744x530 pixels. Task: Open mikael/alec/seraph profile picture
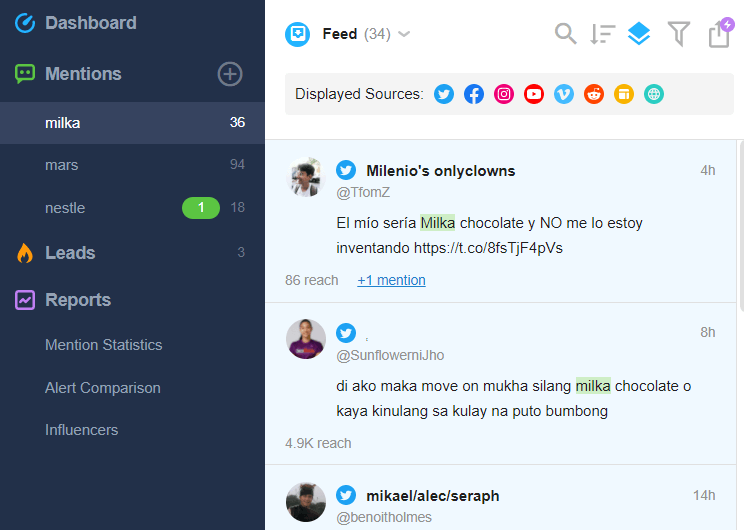tap(306, 502)
